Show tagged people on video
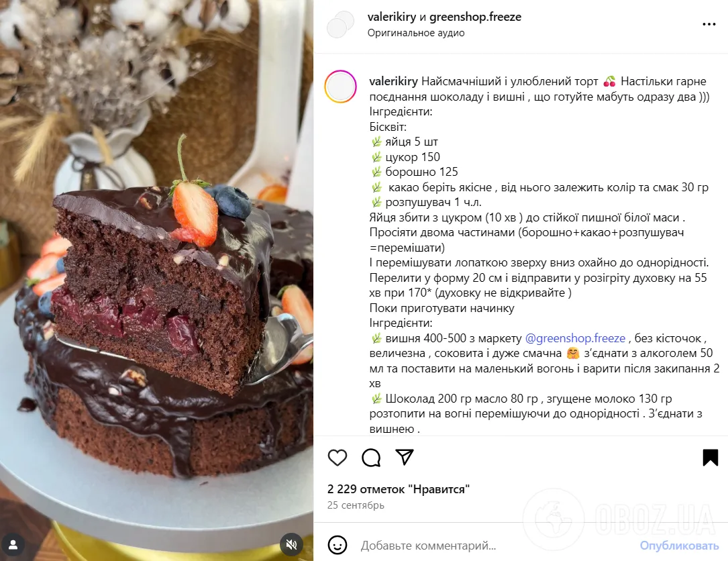The image size is (728, 561). click(x=13, y=545)
